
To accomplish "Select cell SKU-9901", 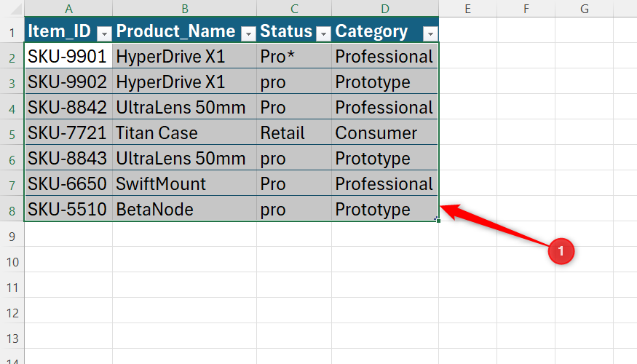I will 68,55.
